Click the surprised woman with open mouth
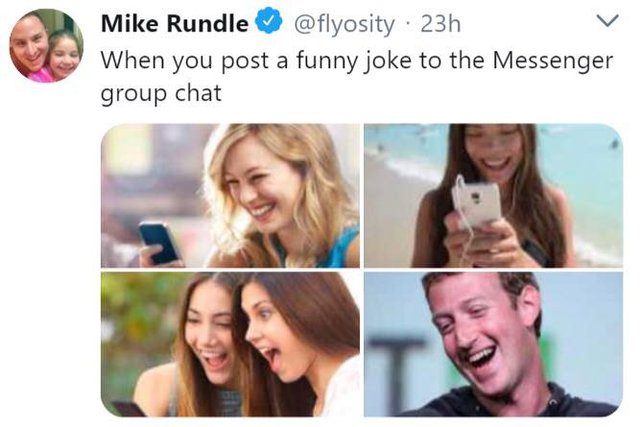The width and height of the screenshot is (640, 427). pos(284,333)
